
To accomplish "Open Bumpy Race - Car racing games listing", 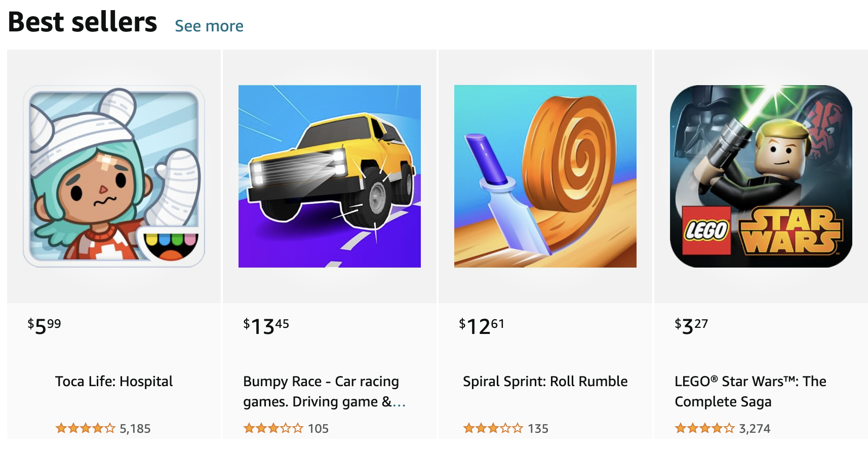I will (x=321, y=391).
